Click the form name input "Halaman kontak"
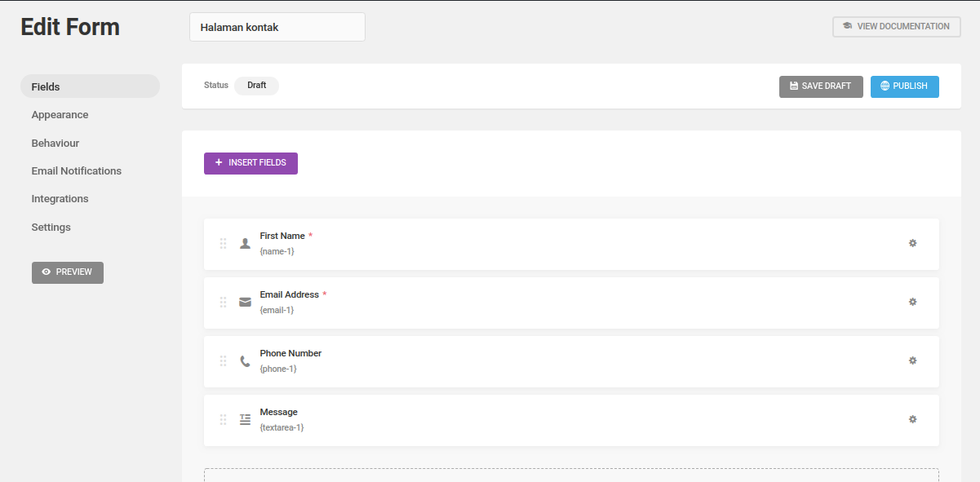Screen dimensions: 980x482 point(277,27)
